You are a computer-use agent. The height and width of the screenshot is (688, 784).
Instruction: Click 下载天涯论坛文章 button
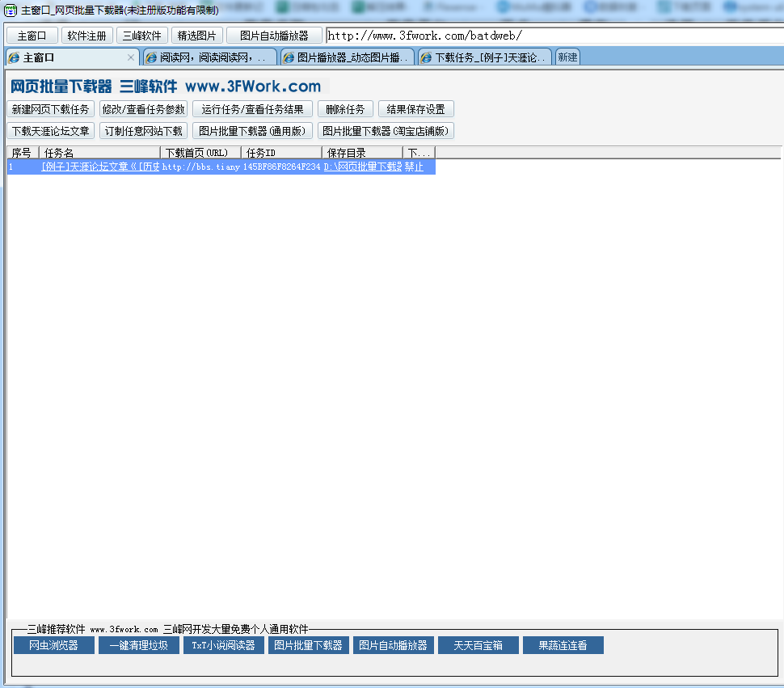click(x=50, y=130)
